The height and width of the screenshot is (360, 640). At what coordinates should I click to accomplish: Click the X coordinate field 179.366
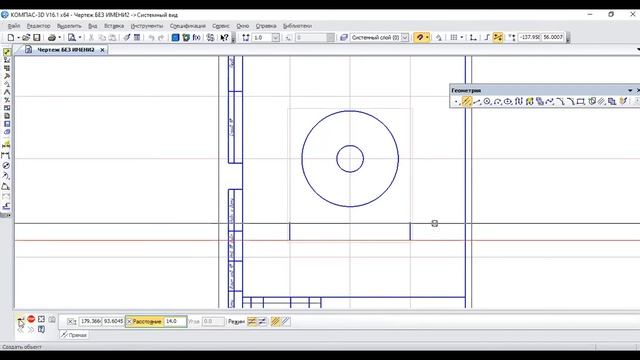[90, 322]
